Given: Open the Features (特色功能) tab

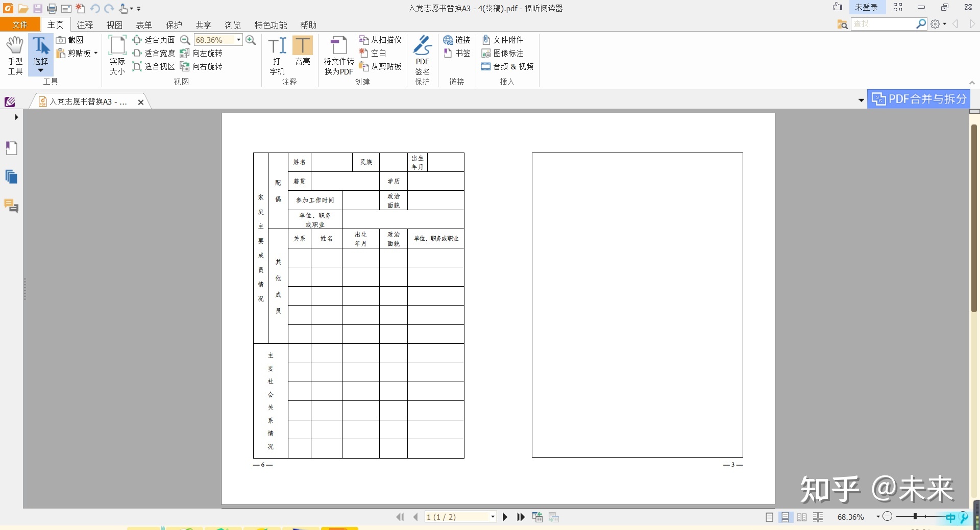Looking at the screenshot, I should coord(271,25).
